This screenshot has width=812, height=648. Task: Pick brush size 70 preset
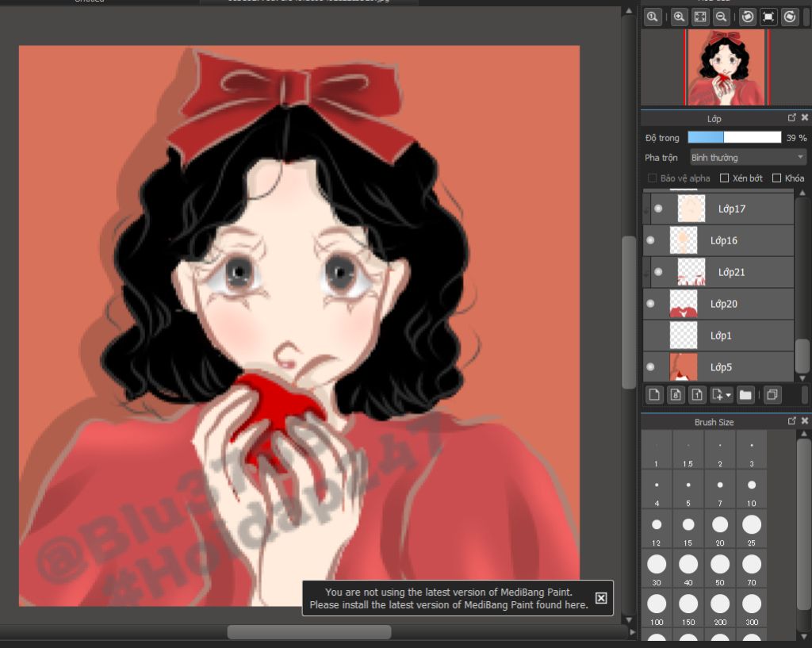coord(752,568)
